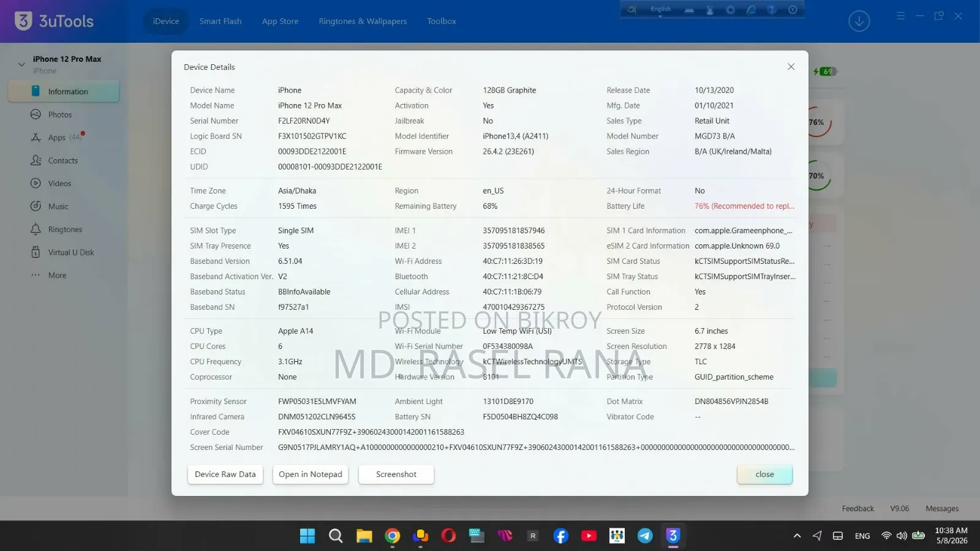The image size is (980, 551).
Task: Click the 3uTools logo icon
Action: coord(23,21)
